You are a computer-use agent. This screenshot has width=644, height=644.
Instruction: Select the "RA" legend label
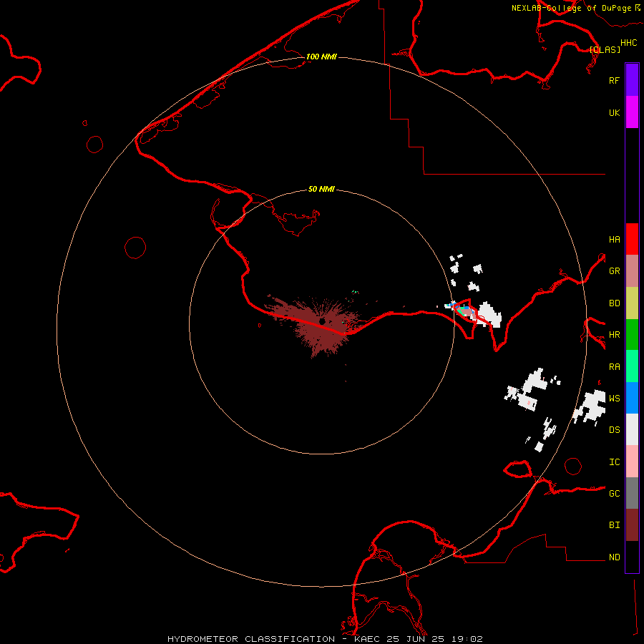(614, 367)
